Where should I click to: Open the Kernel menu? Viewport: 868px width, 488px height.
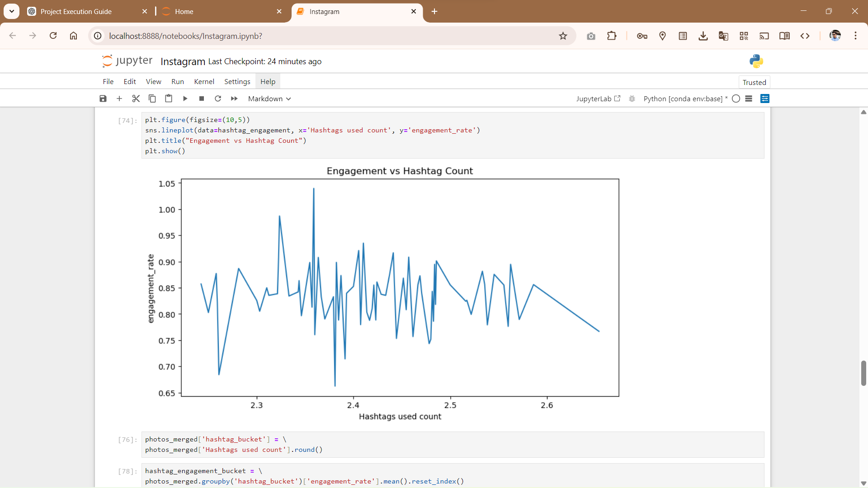[x=204, y=81]
